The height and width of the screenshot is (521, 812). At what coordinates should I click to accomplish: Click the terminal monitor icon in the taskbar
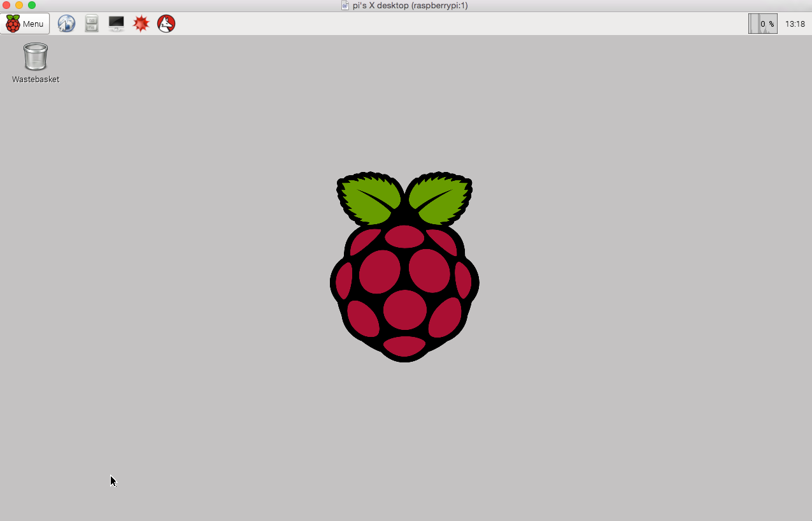click(x=116, y=24)
